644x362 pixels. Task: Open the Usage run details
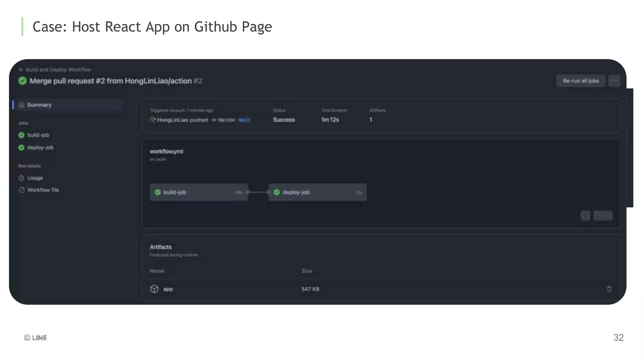pyautogui.click(x=35, y=178)
